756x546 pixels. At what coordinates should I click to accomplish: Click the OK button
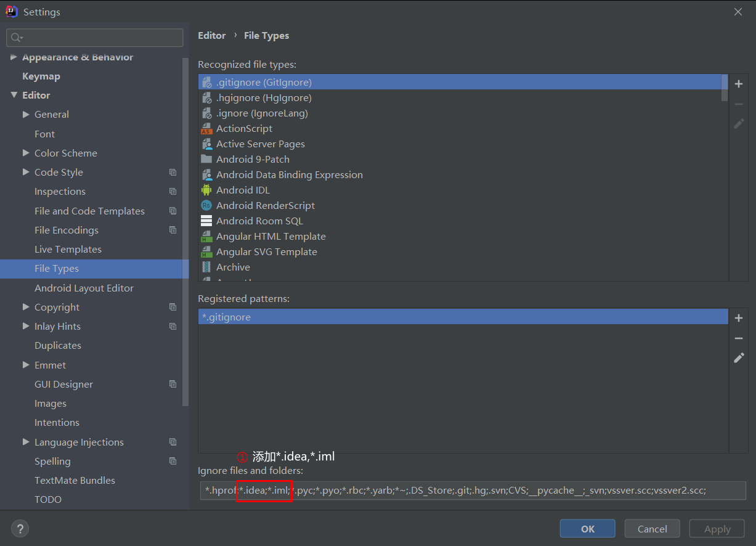point(588,529)
